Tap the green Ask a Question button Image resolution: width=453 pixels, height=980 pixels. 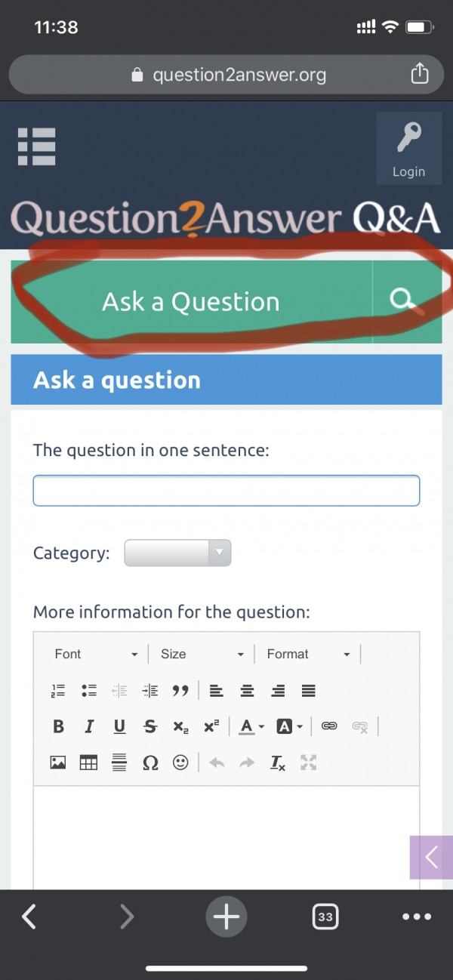point(191,302)
